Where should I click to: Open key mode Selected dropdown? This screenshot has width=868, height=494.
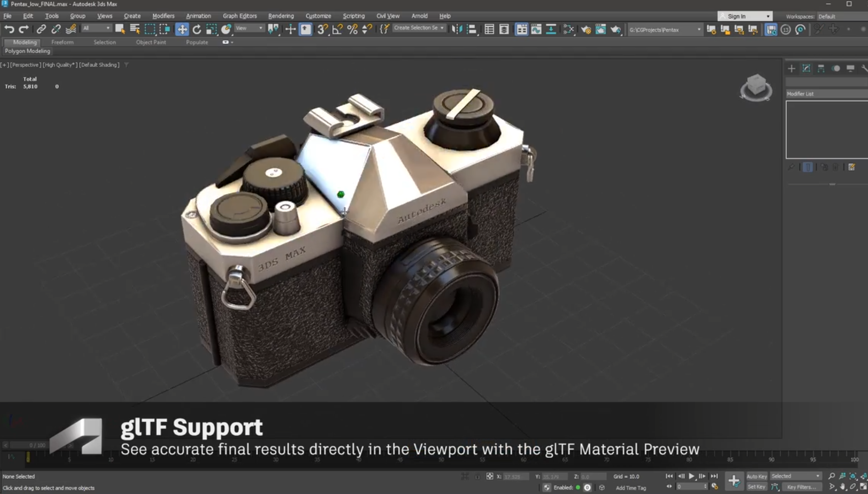[x=795, y=476]
